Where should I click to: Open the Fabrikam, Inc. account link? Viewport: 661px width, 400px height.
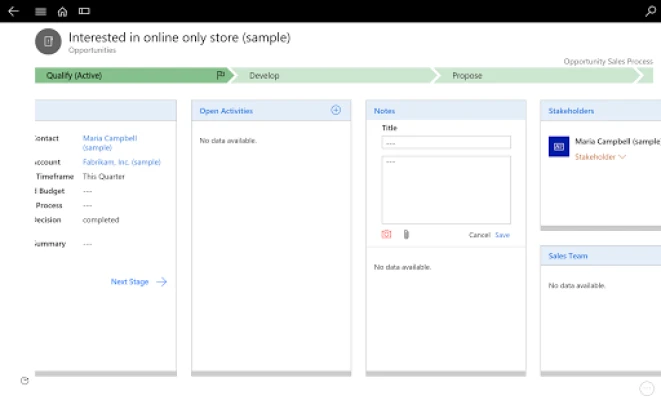coord(121,162)
